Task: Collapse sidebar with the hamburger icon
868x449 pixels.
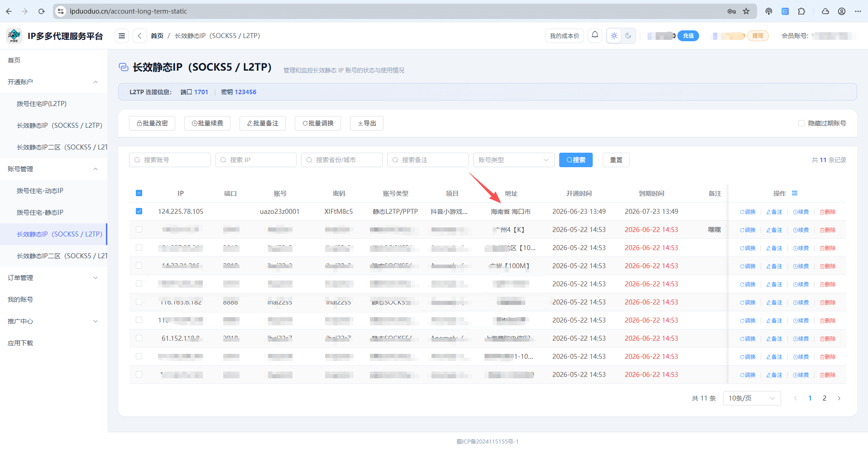Action: click(122, 36)
